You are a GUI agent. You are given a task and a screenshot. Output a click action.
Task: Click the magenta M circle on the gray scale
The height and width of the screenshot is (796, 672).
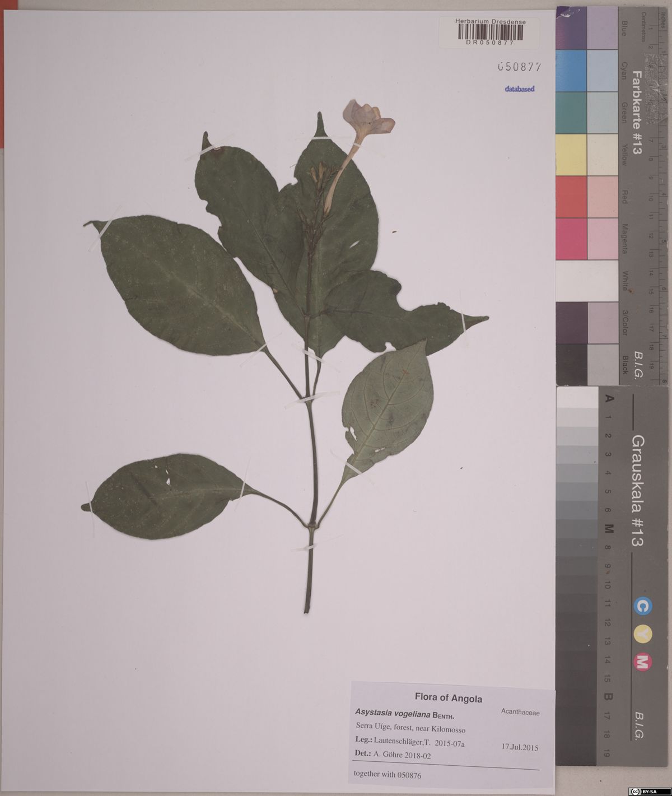click(x=642, y=663)
